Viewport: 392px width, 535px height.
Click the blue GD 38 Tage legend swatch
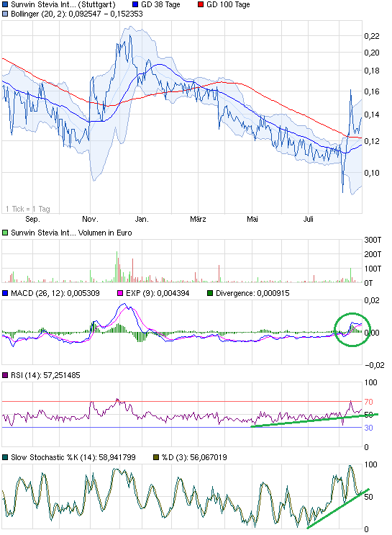tap(135, 4)
